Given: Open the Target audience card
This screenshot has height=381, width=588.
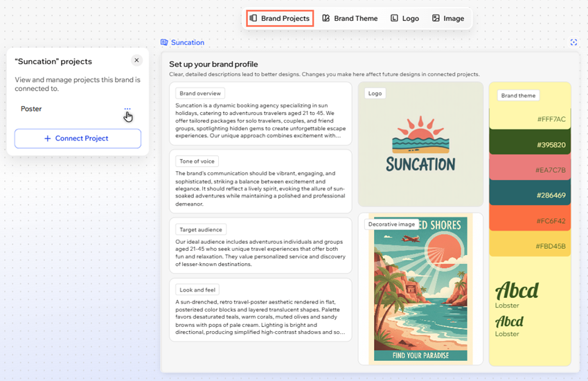Looking at the screenshot, I should click(260, 246).
